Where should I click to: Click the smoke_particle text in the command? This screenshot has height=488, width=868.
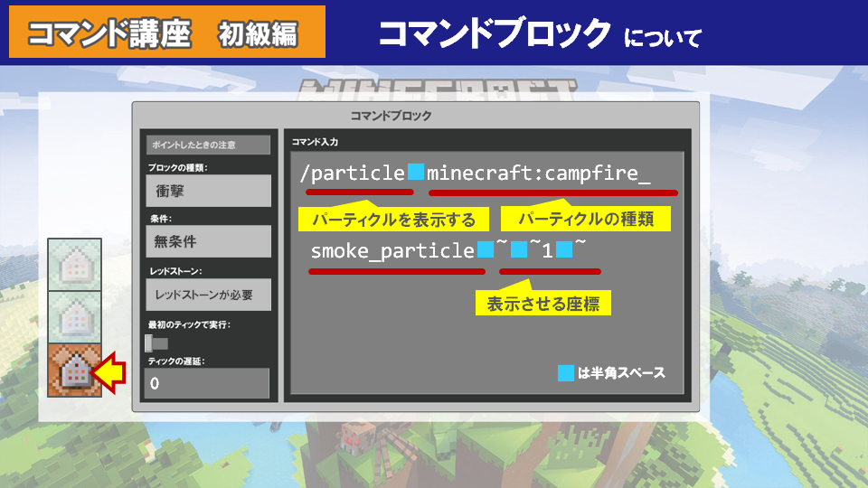[392, 251]
